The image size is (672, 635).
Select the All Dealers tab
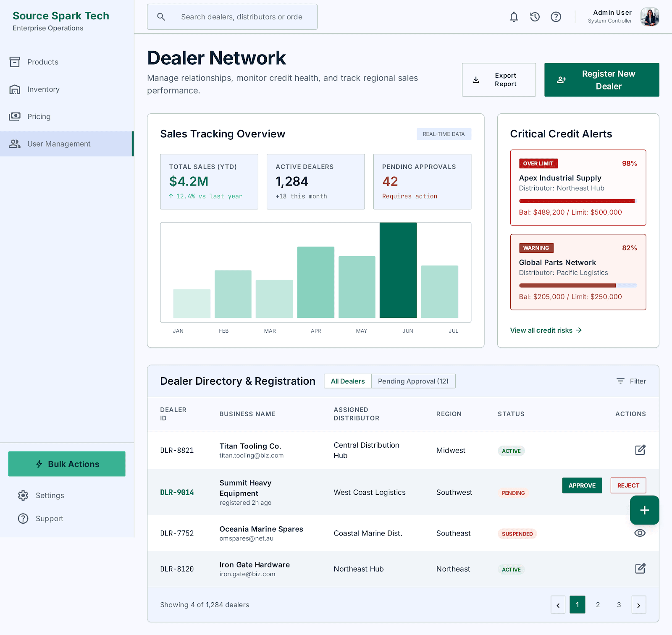pyautogui.click(x=348, y=381)
